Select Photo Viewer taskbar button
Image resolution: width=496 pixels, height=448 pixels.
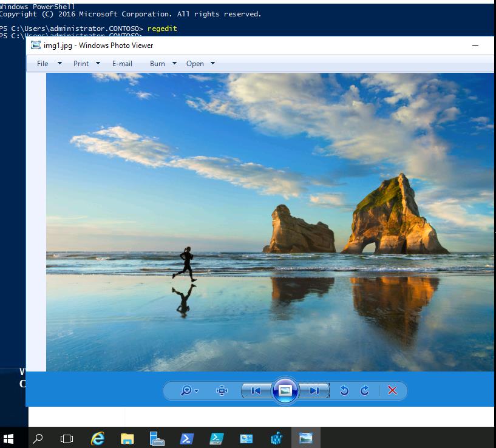click(305, 438)
